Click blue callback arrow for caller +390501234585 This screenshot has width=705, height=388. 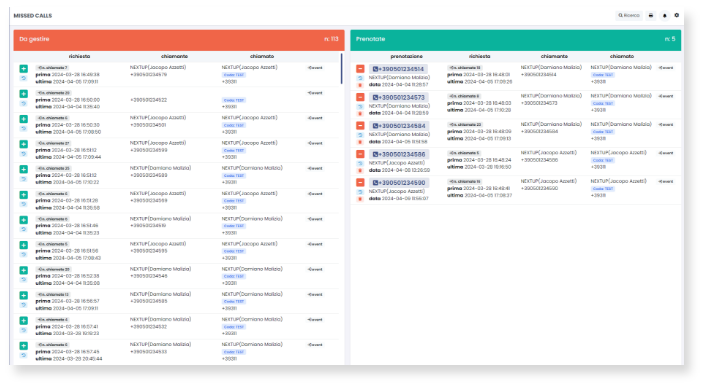pyautogui.click(x=23, y=305)
